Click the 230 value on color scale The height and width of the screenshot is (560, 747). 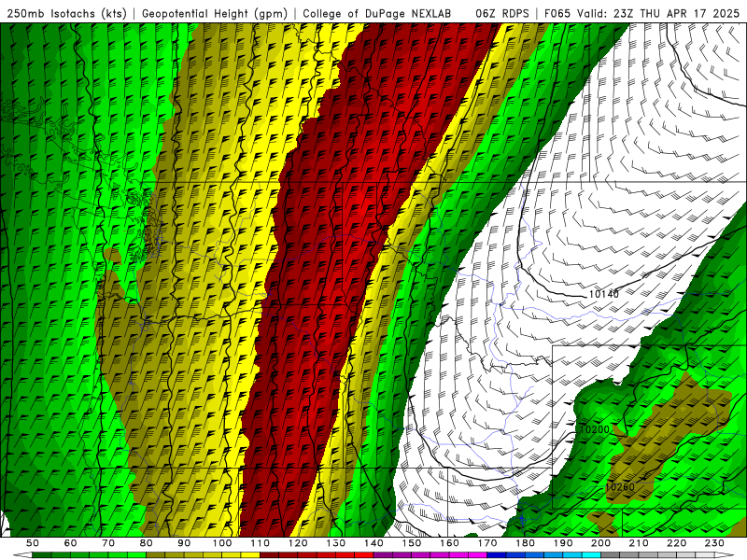(x=715, y=543)
